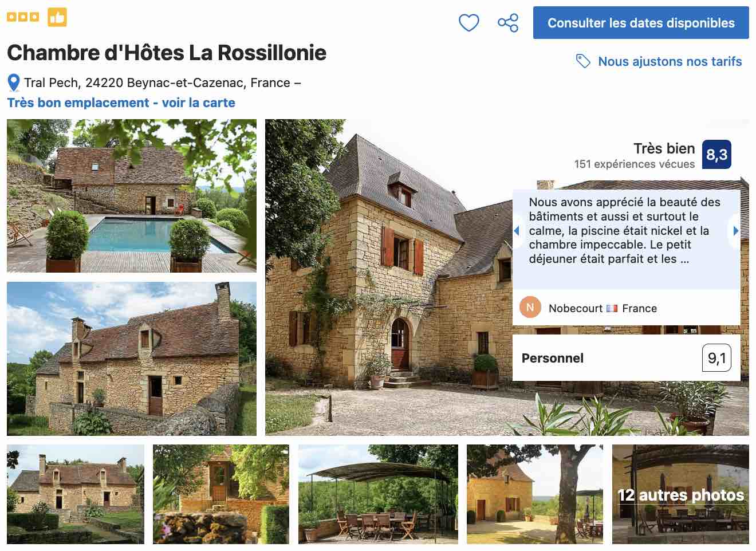Show the next guest review
756x551 pixels.
pyautogui.click(x=736, y=231)
